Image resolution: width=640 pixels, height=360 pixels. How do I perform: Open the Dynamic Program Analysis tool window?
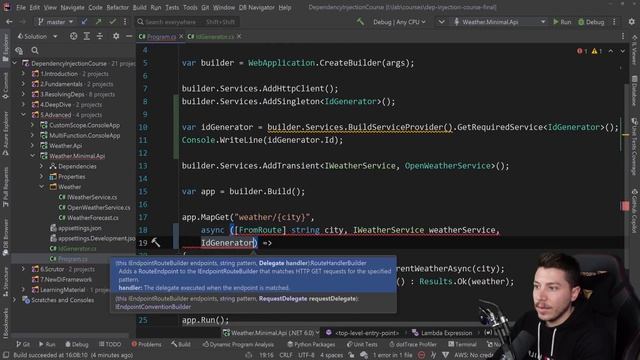click(x=238, y=344)
